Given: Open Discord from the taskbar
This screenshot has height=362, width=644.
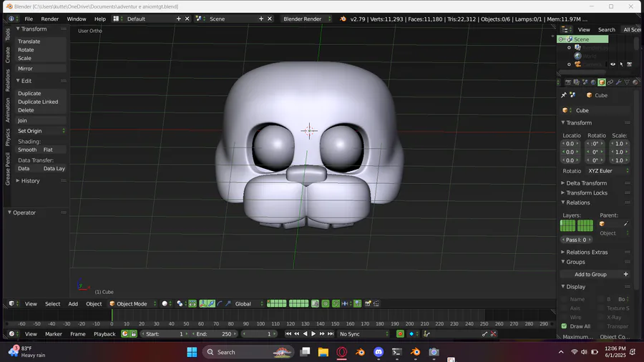Looking at the screenshot, I should pos(379,352).
